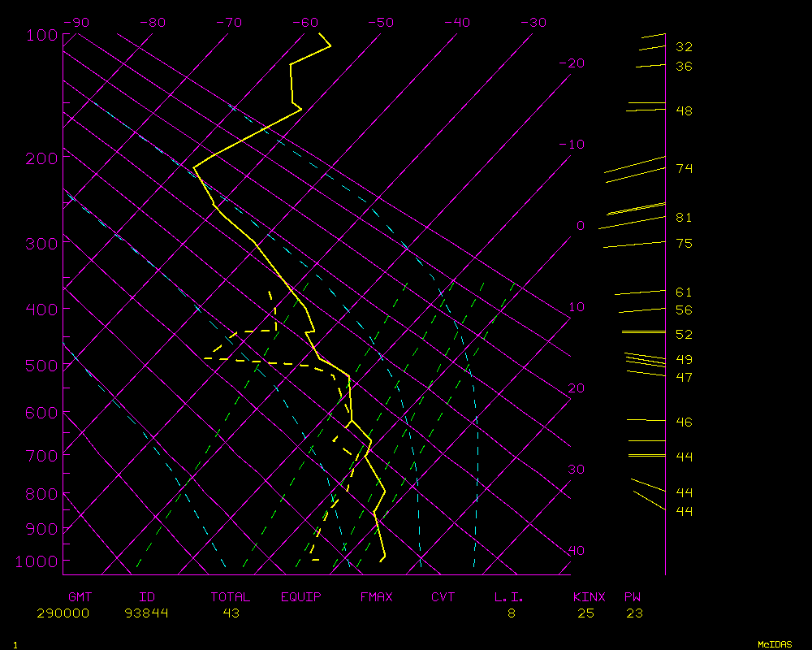Select the 500 pressure level label
This screenshot has height=650, width=812.
tap(41, 366)
